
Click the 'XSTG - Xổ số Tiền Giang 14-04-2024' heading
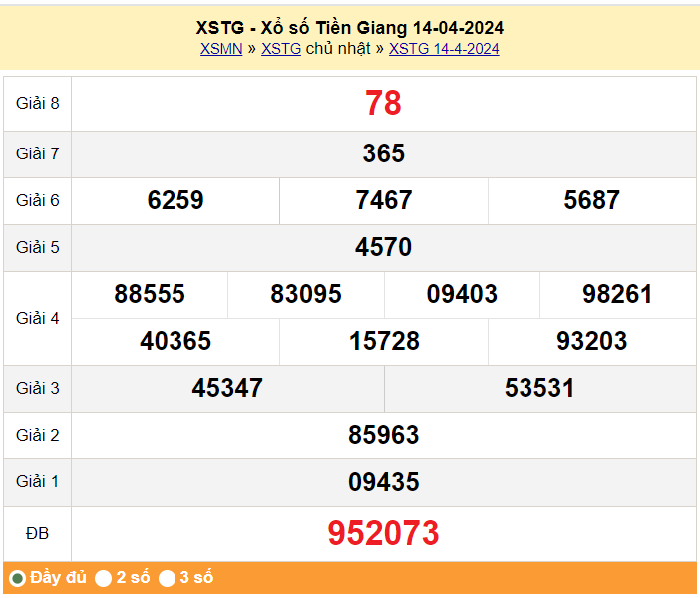point(350,28)
